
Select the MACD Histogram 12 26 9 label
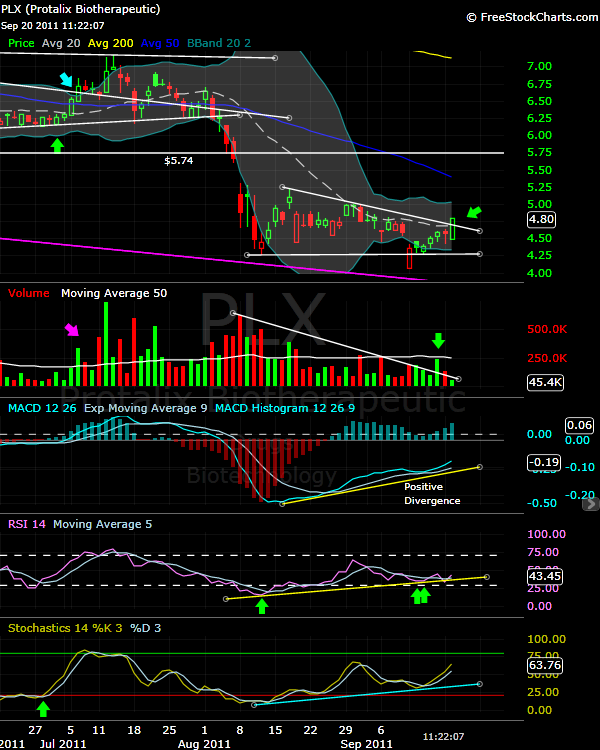pyautogui.click(x=285, y=408)
